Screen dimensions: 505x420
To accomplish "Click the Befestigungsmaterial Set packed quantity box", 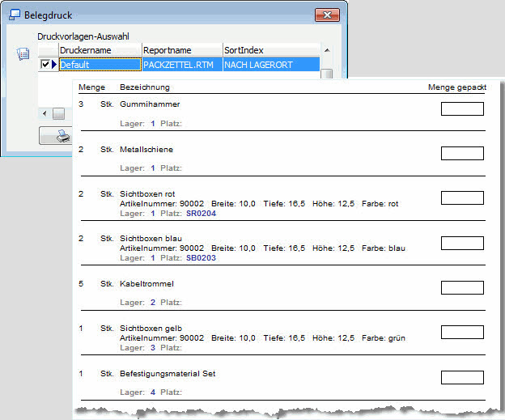I will click(462, 377).
